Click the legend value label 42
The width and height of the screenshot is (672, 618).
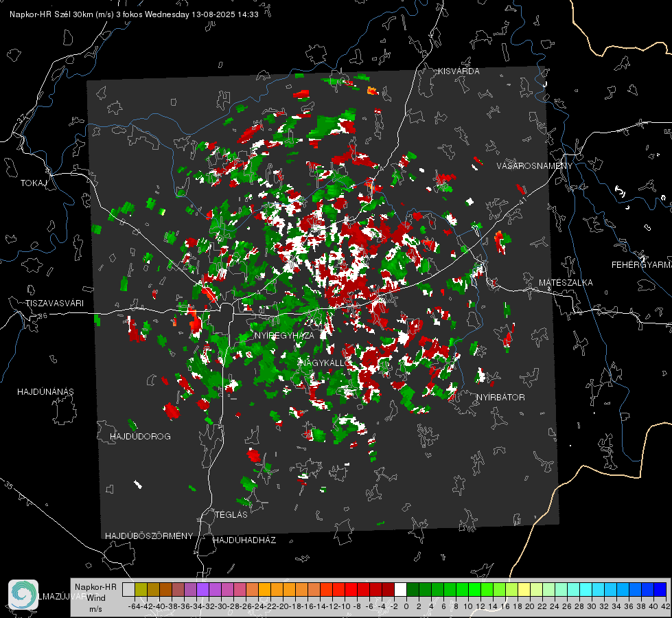click(665, 606)
